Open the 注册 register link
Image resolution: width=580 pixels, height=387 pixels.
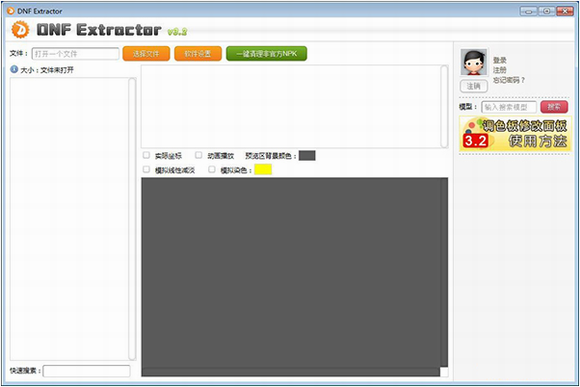point(499,70)
